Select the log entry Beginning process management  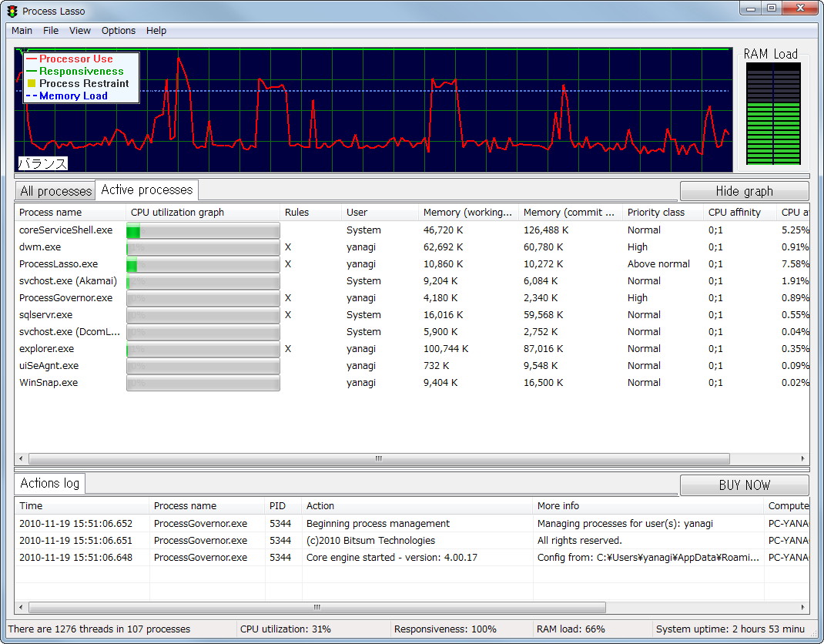click(x=412, y=524)
